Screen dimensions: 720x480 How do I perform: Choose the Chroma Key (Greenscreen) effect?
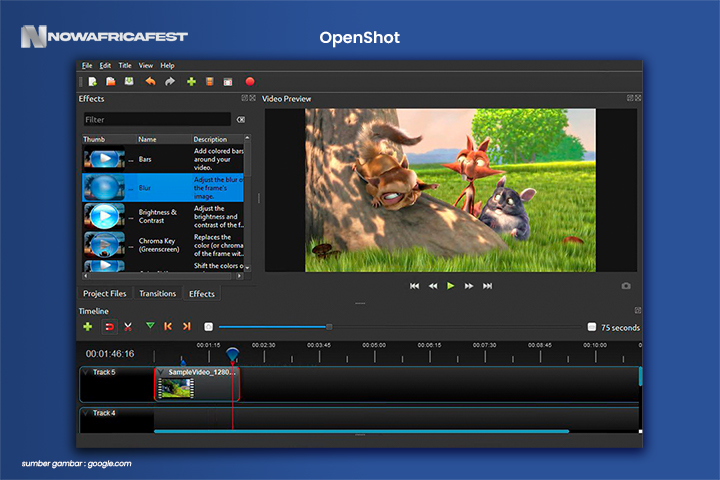(163, 245)
